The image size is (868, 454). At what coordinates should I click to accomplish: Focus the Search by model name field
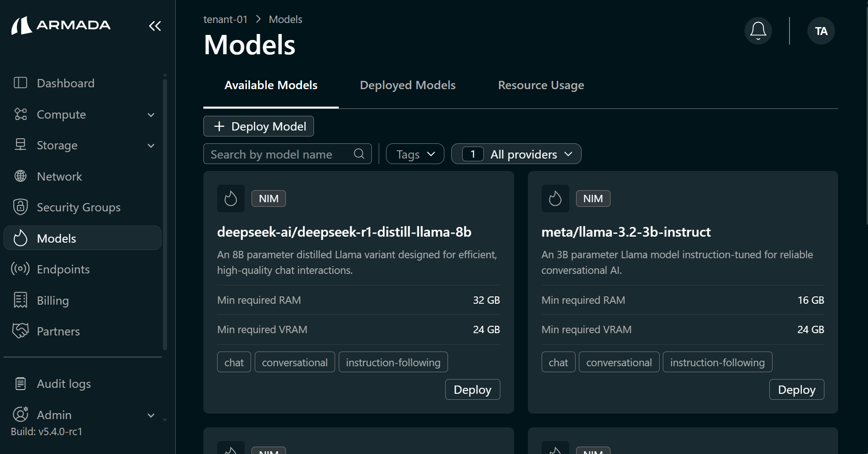tap(287, 154)
